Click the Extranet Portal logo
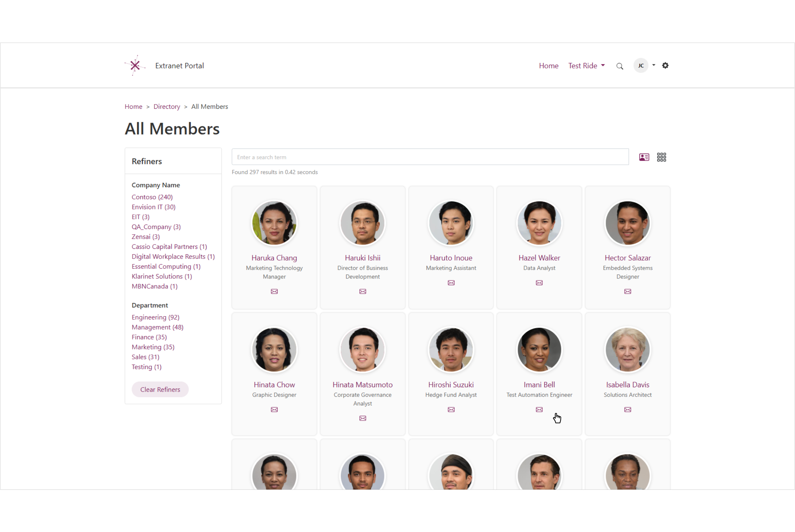The width and height of the screenshot is (795, 532). [x=135, y=65]
